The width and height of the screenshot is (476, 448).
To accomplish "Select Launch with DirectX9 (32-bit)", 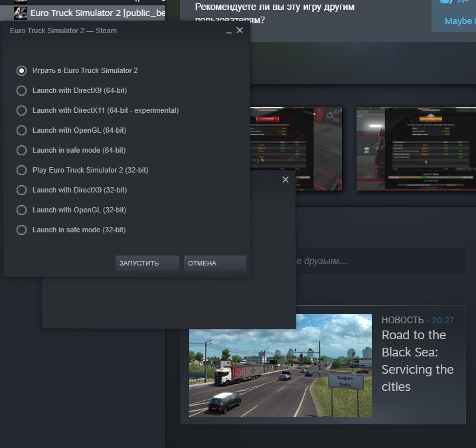I will (22, 190).
